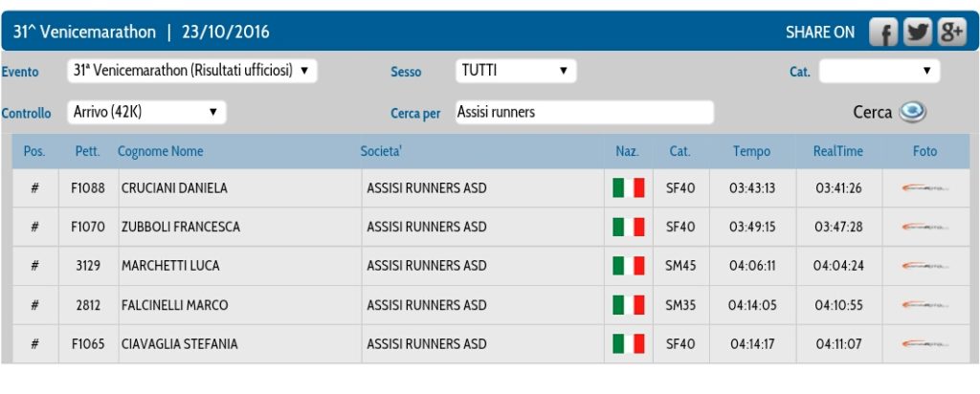This screenshot has width=980, height=394.
Task: Select runner FALCINELLI MARCO
Action: (x=175, y=305)
